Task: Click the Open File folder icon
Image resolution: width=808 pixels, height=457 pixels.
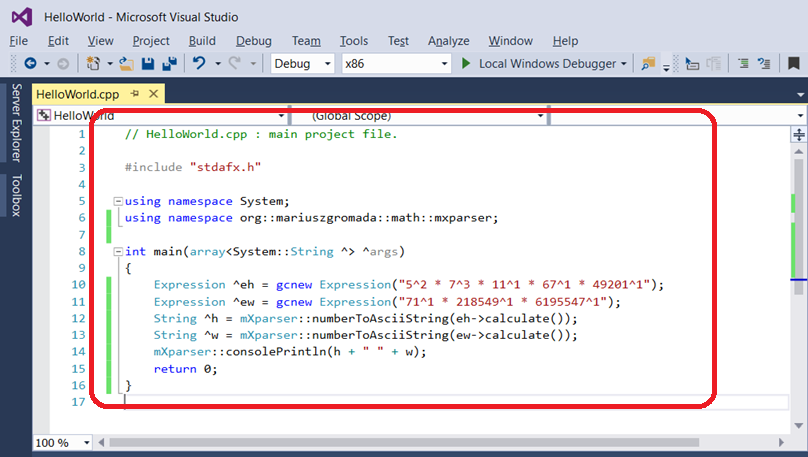Action: click(126, 63)
